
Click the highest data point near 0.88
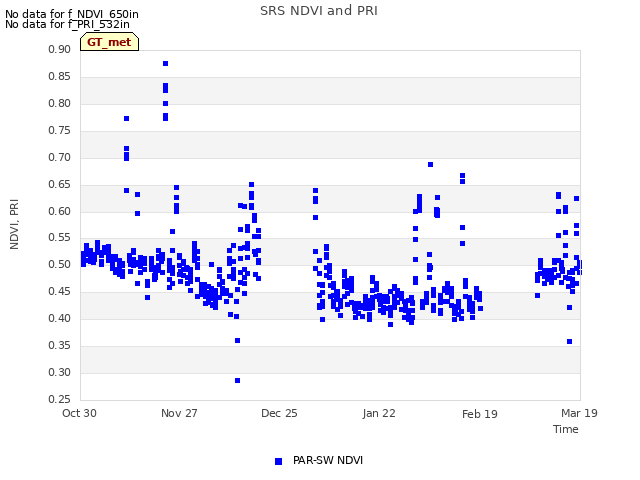point(165,64)
